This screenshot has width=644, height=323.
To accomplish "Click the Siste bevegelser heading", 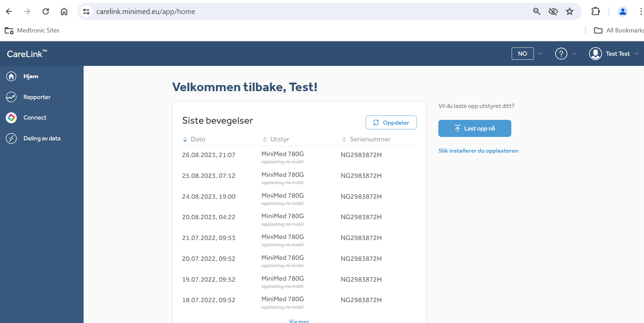I will 218,121.
